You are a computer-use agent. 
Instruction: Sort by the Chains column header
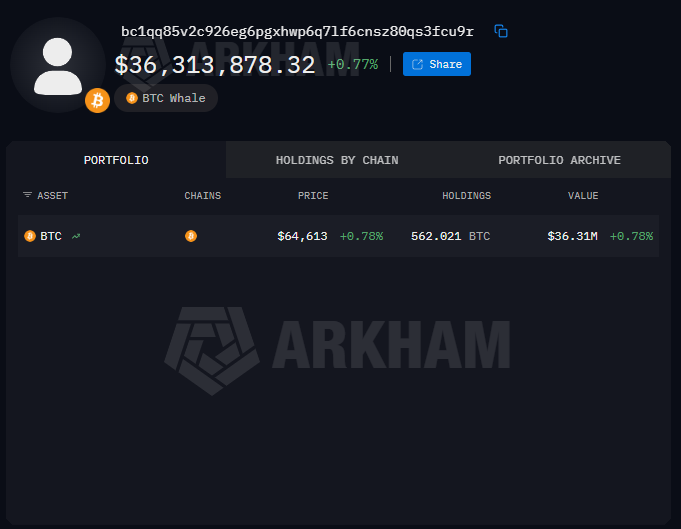[202, 196]
